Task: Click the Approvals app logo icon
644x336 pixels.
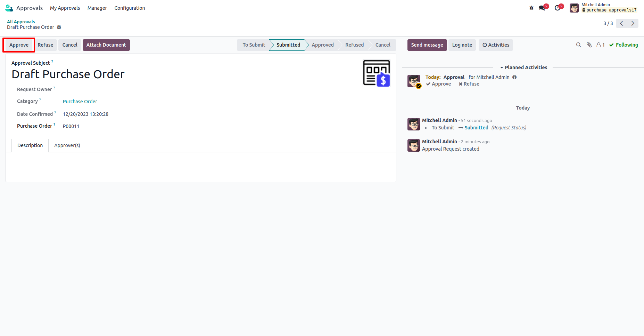Action: (9, 8)
